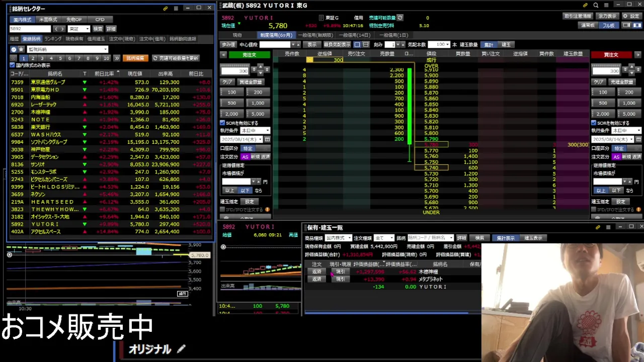Open the 信用建玉 tab
The height and width of the screenshot is (362, 644).
(96, 39)
